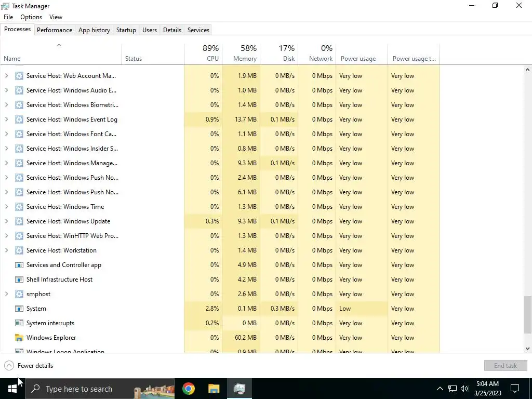
Task: Expand Service Host: Windows Font Cache row
Action: click(x=6, y=134)
